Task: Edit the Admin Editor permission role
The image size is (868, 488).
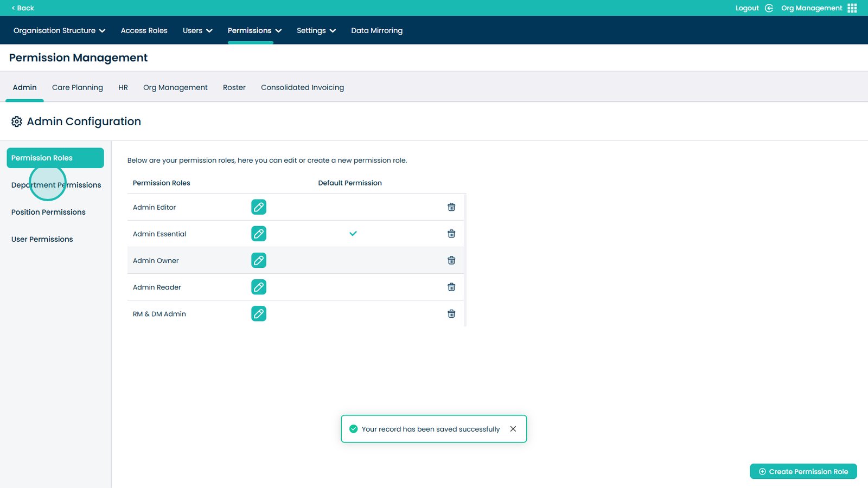Action: [x=259, y=207]
